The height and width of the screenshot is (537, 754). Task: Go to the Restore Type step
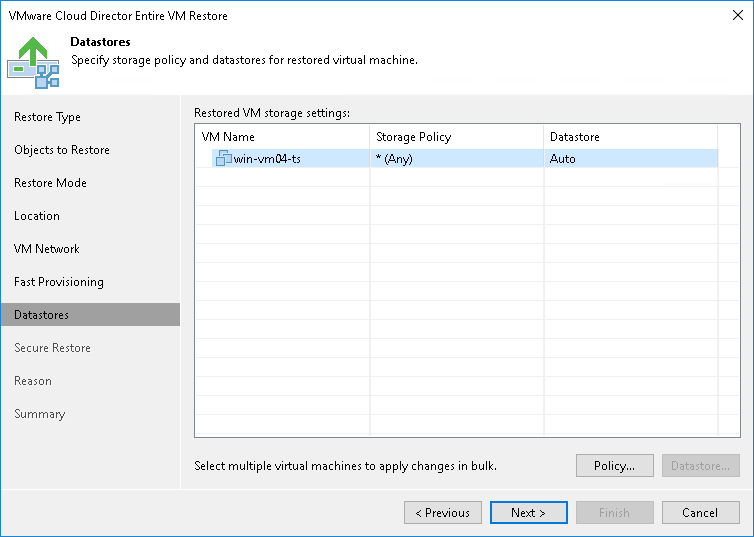[x=47, y=117]
